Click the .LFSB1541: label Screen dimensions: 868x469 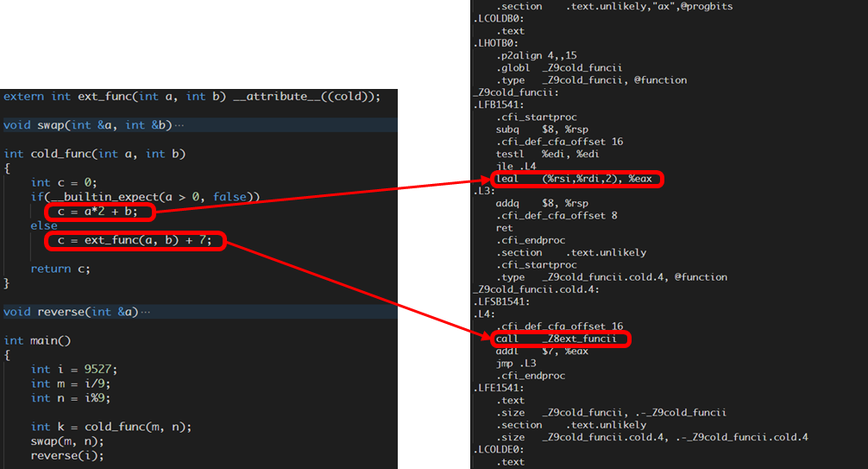pos(501,301)
